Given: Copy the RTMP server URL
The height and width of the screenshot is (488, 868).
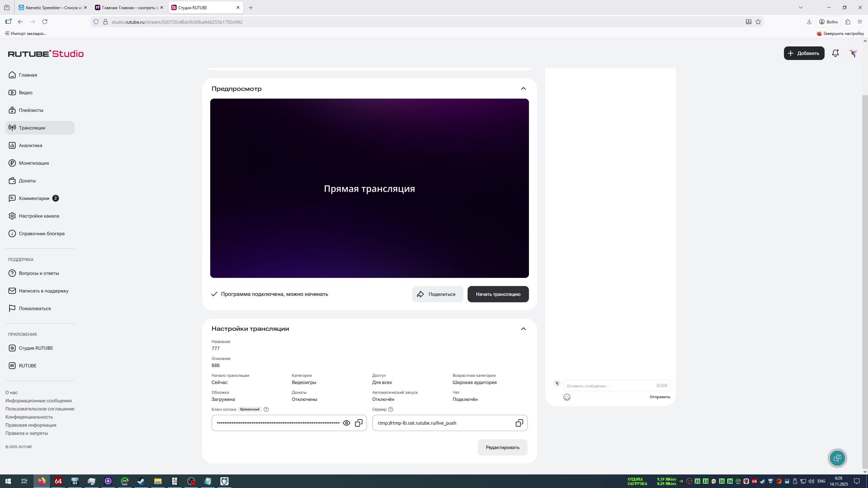Looking at the screenshot, I should [x=519, y=423].
